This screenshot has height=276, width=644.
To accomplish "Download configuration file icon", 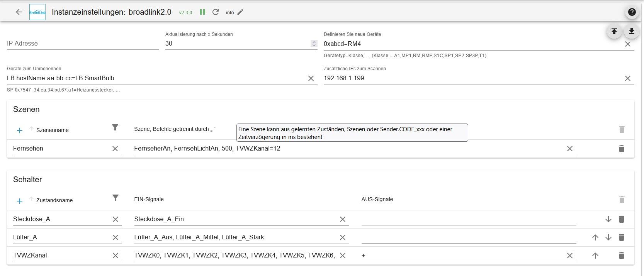I will 632,31.
